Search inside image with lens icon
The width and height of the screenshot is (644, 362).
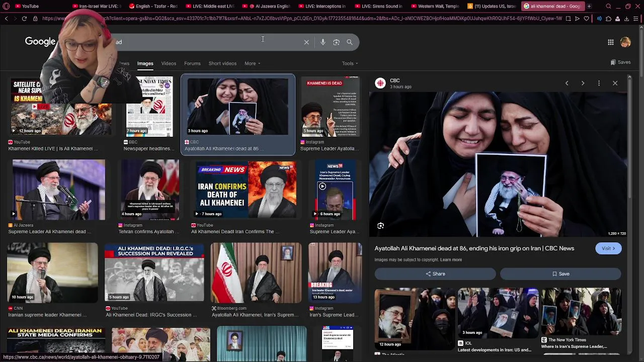coord(380,226)
